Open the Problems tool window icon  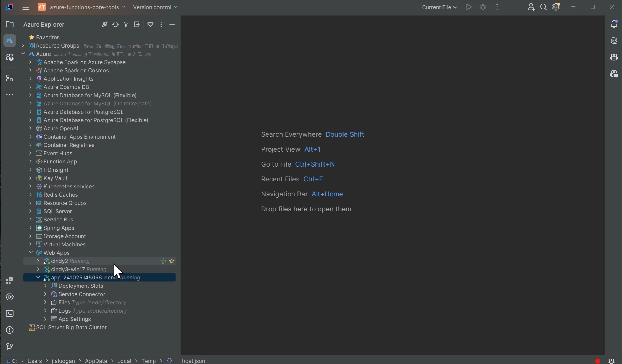(x=10, y=330)
